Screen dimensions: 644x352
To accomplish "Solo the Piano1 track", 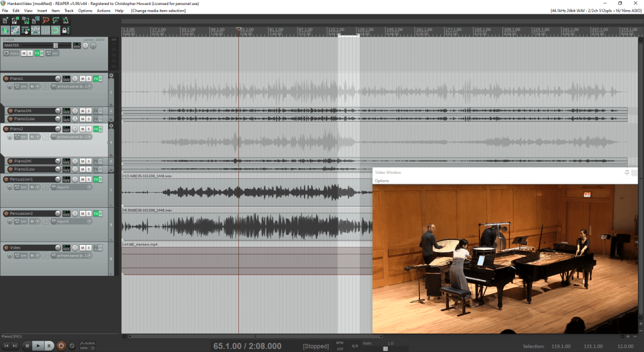I will click(89, 79).
